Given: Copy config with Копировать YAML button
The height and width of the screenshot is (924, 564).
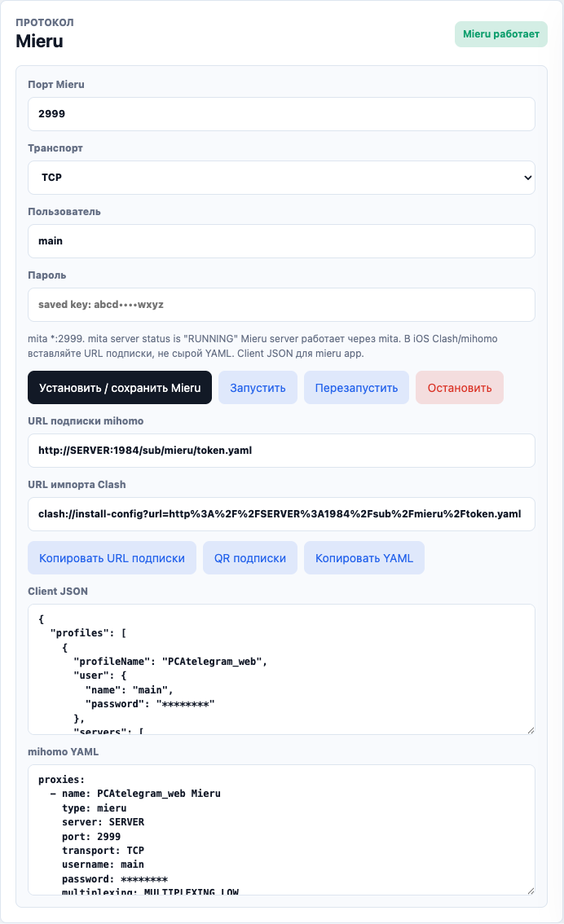Looking at the screenshot, I should tap(364, 558).
